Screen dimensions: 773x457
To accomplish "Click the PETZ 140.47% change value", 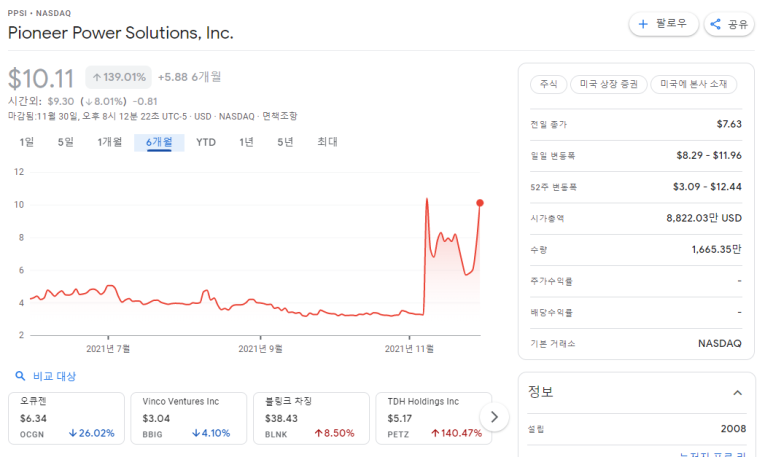I will pos(457,433).
